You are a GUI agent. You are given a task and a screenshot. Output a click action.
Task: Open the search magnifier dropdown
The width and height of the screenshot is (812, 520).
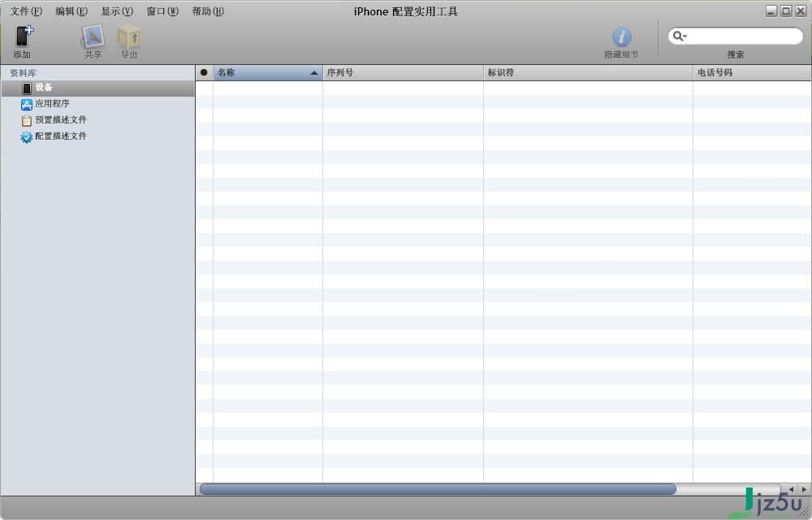click(680, 37)
